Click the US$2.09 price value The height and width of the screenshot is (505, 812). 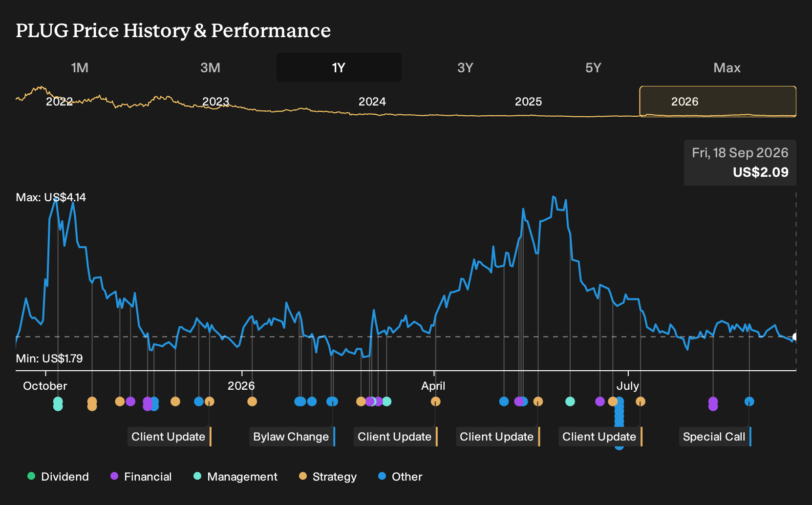tap(761, 172)
